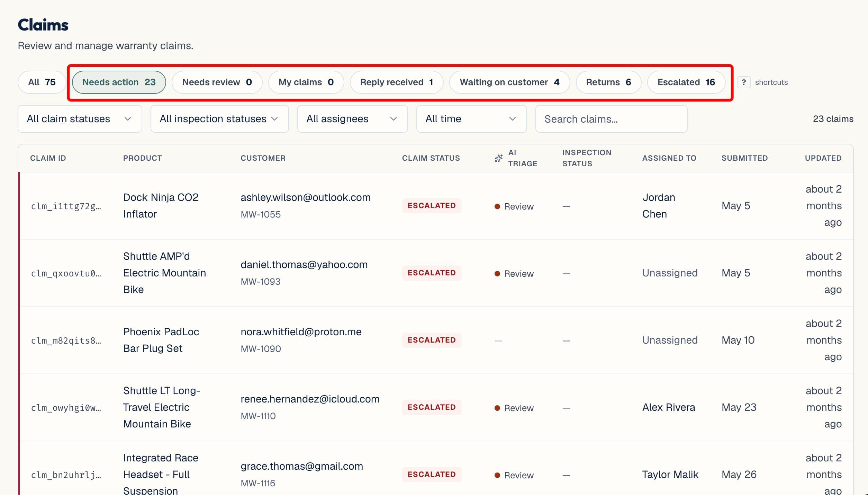Click the AI Triage sparkle icon
The image size is (868, 495).
(x=498, y=158)
